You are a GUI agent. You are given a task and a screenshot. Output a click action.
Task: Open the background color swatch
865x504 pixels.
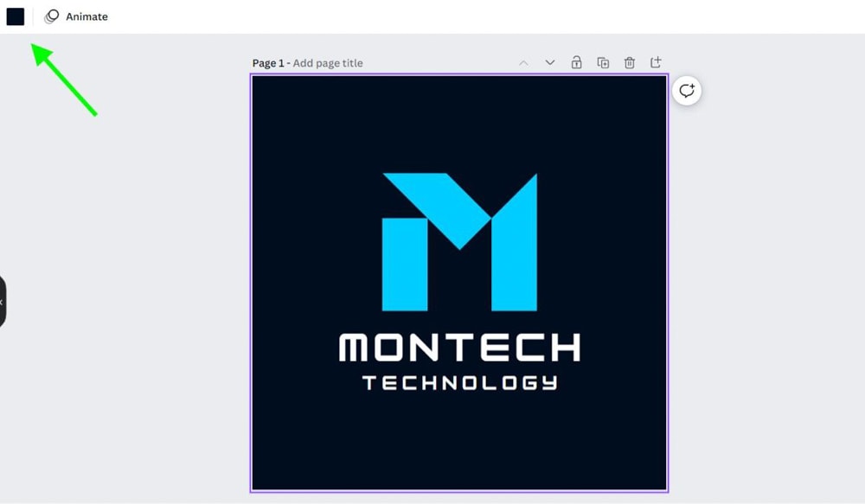click(16, 16)
